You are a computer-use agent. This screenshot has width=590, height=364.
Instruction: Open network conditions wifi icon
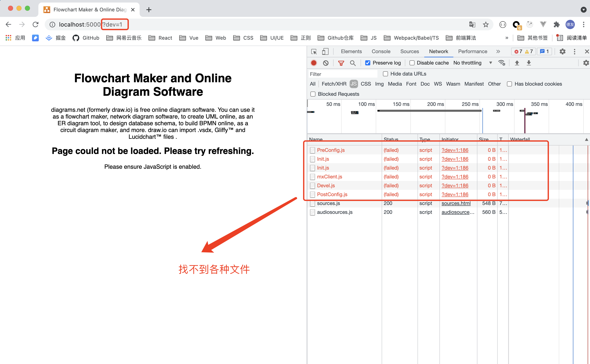[501, 63]
